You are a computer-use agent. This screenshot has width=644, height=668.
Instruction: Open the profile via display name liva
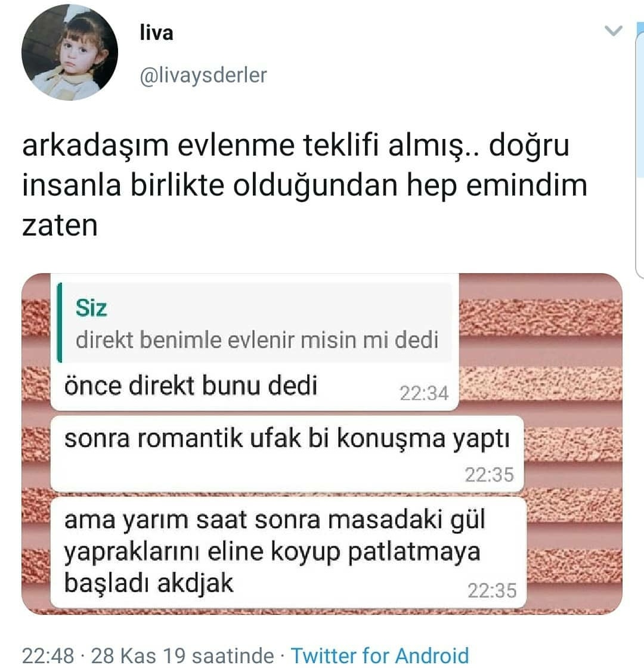pos(156,33)
